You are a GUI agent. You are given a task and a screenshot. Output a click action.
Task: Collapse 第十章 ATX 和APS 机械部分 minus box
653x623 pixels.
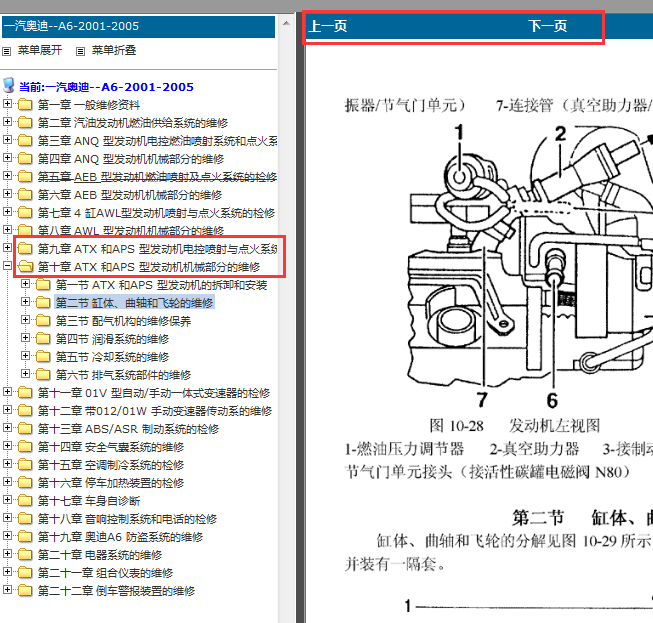pyautogui.click(x=7, y=266)
